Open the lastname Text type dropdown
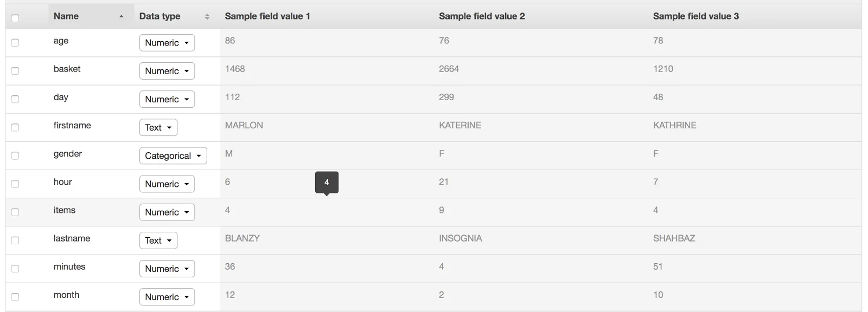Image resolution: width=868 pixels, height=312 pixels. point(158,240)
